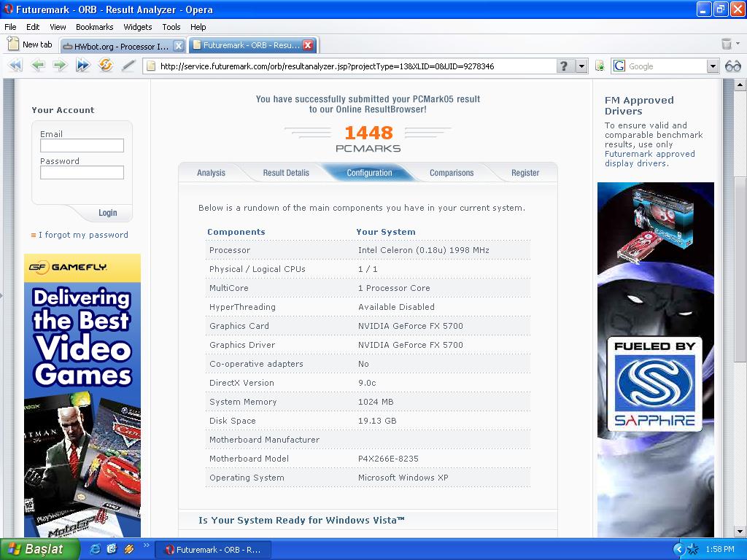Open the View menu

click(x=58, y=27)
